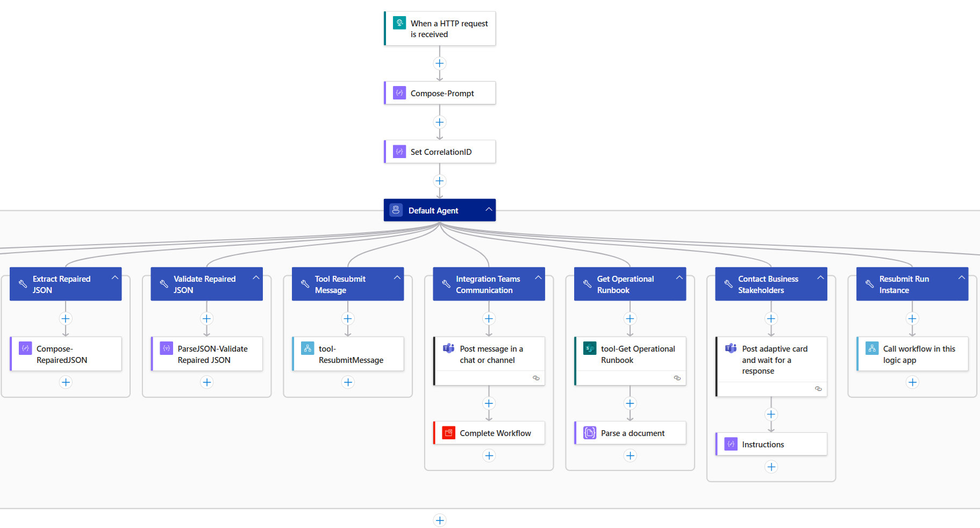Add action after Compose-RepairedJSON

coord(66,382)
